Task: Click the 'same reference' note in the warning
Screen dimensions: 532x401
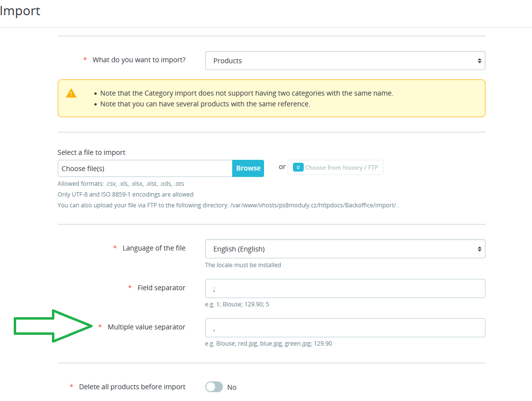Action: point(205,104)
